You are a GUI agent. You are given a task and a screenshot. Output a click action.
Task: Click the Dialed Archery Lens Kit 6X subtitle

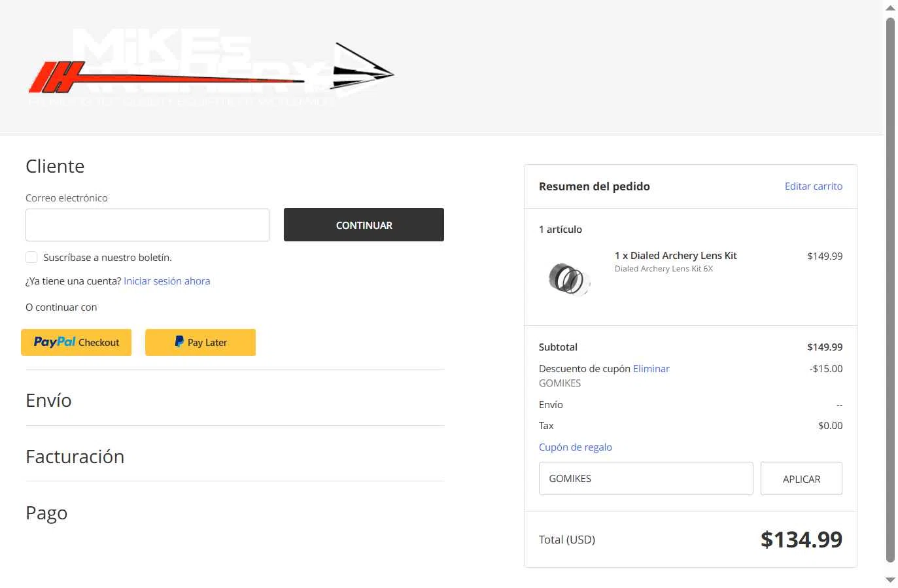pyautogui.click(x=664, y=269)
